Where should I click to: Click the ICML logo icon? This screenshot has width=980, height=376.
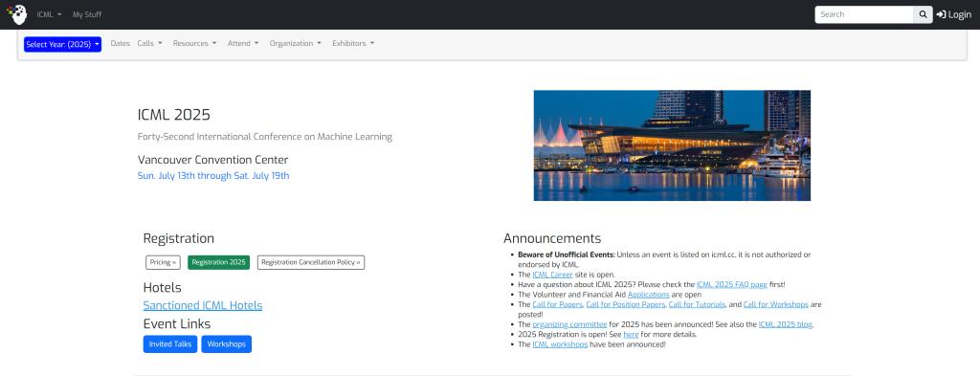click(x=17, y=13)
